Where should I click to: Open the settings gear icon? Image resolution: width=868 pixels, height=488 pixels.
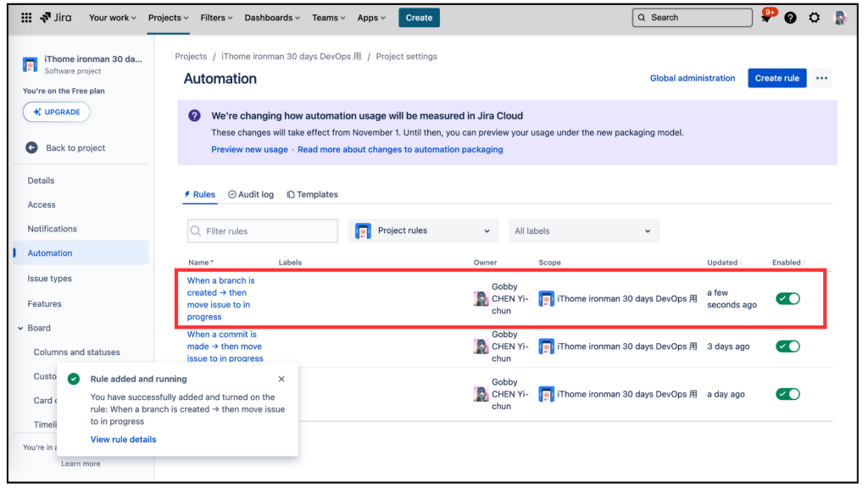point(815,18)
